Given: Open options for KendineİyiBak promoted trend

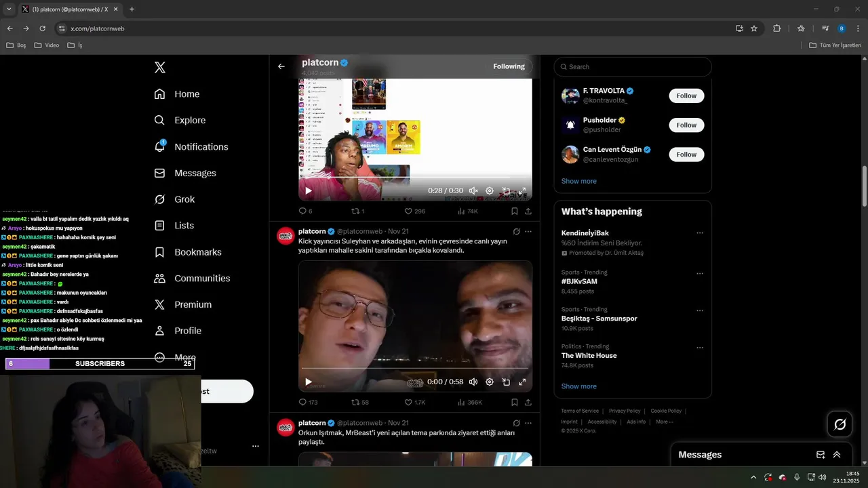Looking at the screenshot, I should 700,233.
